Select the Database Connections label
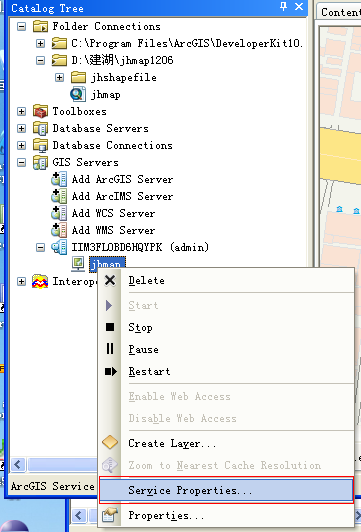Viewport: 361px width, 532px height. coord(112,145)
